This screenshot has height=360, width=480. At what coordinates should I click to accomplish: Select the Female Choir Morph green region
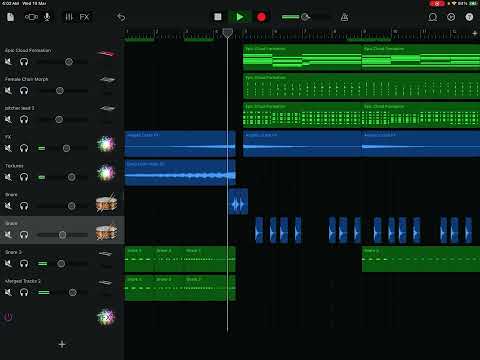coord(361,86)
